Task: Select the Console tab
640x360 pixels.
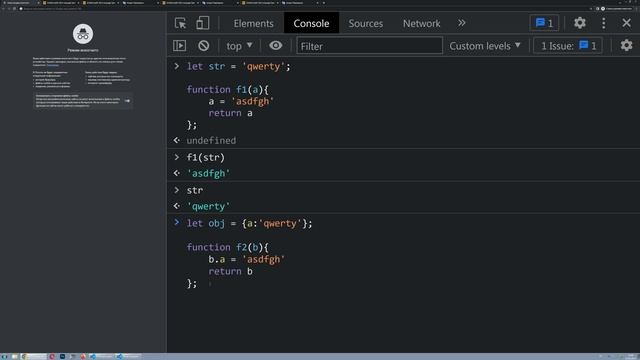Action: 311,23
